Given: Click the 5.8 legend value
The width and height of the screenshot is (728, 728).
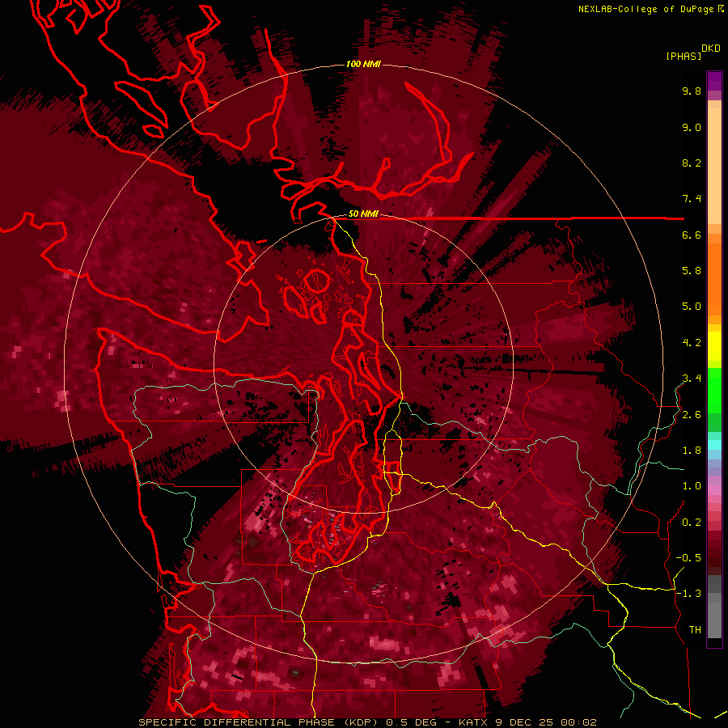Looking at the screenshot, I should tap(692, 270).
